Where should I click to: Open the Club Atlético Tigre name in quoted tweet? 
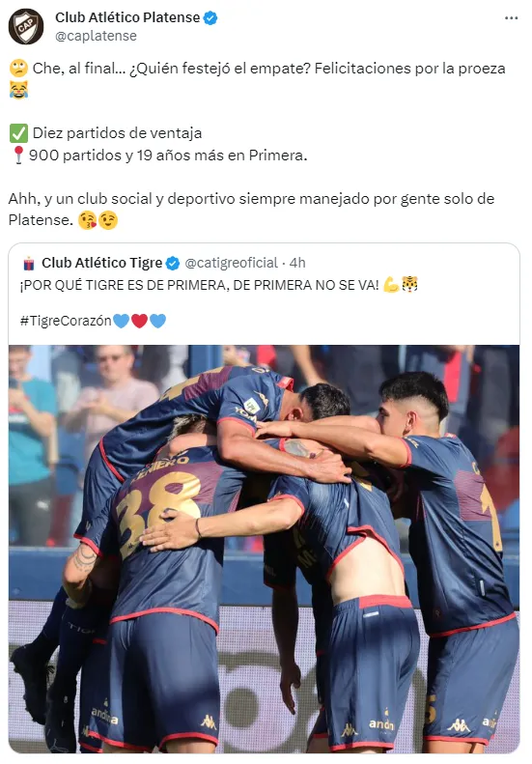coord(101,263)
